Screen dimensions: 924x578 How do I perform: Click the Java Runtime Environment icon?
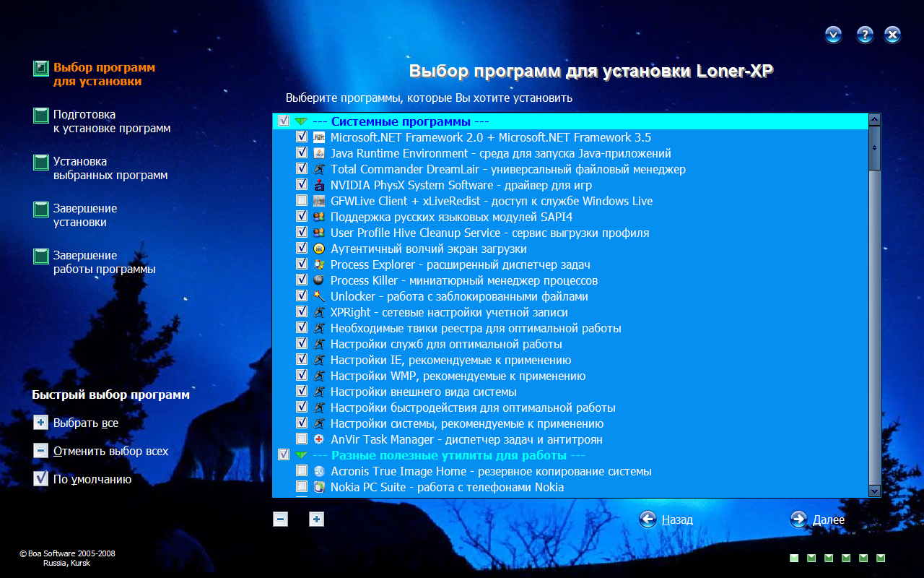tap(319, 153)
